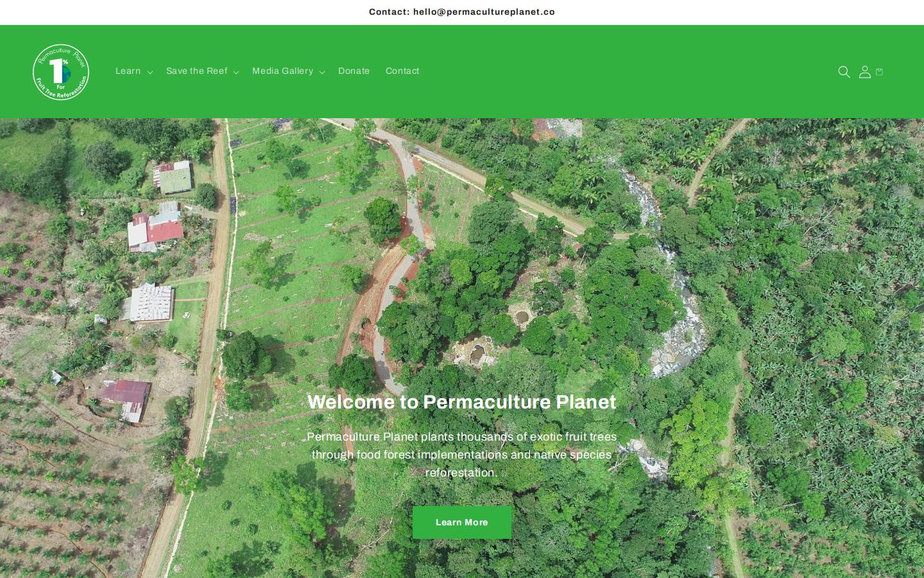The image size is (924, 578).
Task: Open the account login icon
Action: coord(864,72)
